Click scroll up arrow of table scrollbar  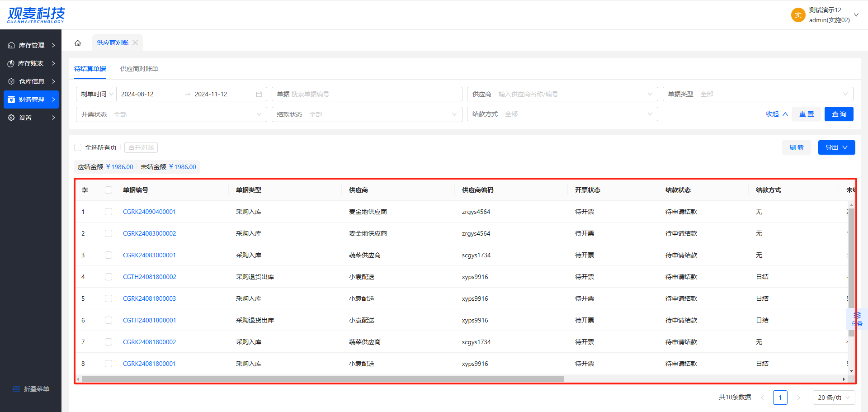(x=851, y=205)
